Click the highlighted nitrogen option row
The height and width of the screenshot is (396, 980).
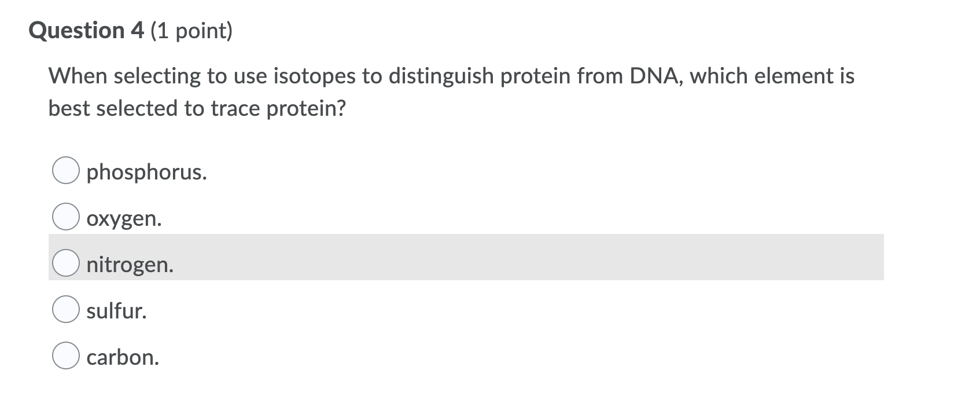pyautogui.click(x=466, y=257)
